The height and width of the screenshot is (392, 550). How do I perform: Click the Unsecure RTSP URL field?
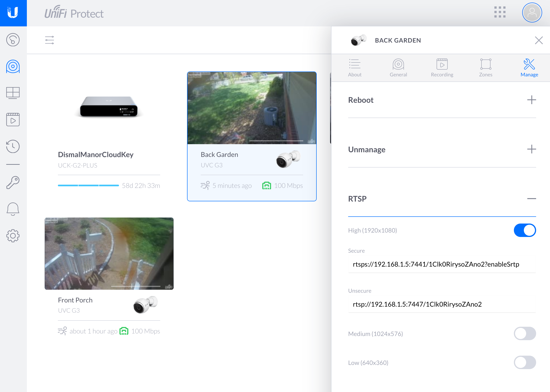(x=442, y=304)
